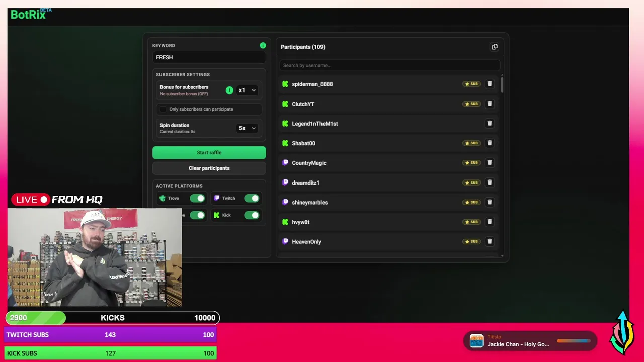Remove Shabat00 with trash icon
Screen dimensions: 644x362
(489, 143)
